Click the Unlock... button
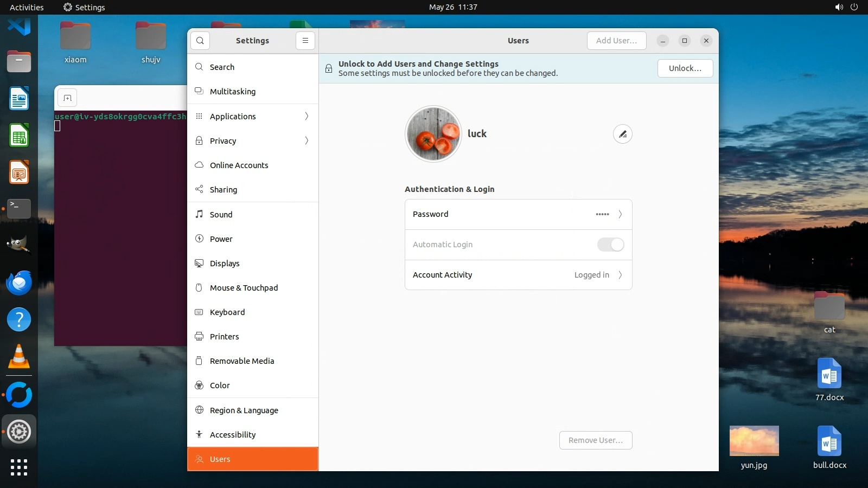Viewport: 868px width, 488px height. 685,68
